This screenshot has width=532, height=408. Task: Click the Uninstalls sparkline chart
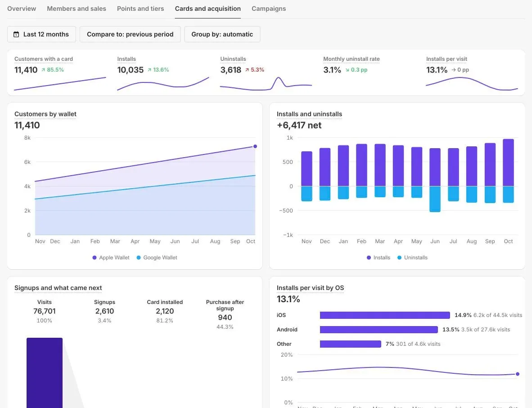coord(266,84)
